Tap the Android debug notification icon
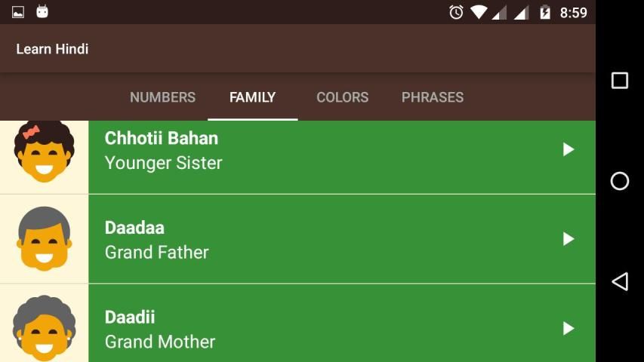The width and height of the screenshot is (644, 362). coord(42,12)
